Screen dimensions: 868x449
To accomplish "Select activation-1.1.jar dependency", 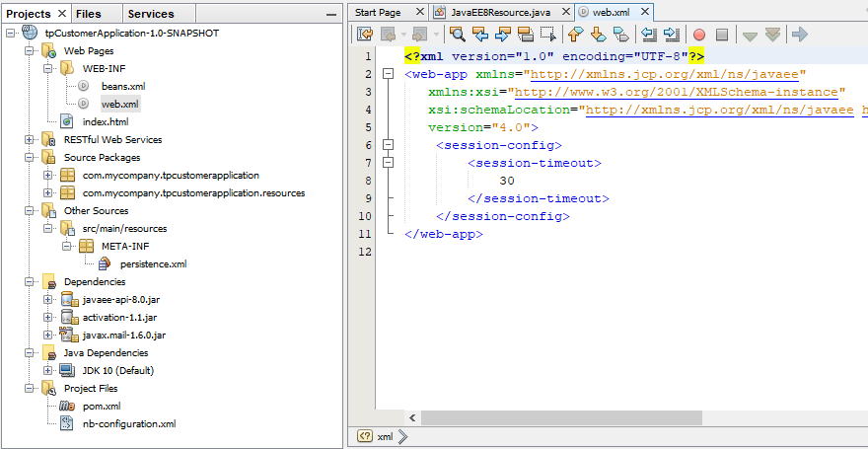I will (x=119, y=318).
